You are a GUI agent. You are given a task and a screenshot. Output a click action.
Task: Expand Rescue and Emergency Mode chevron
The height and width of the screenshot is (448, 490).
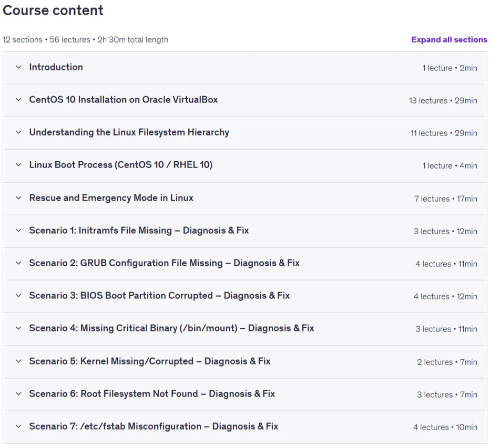19,198
